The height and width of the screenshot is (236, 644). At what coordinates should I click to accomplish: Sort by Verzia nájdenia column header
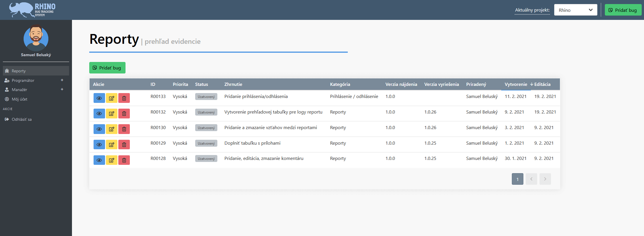401,84
